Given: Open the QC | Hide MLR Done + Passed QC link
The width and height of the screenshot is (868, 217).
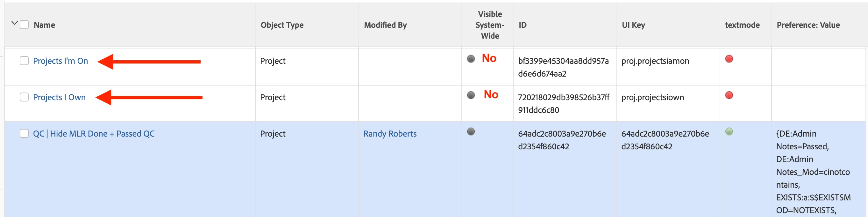Looking at the screenshot, I should pyautogui.click(x=94, y=134).
